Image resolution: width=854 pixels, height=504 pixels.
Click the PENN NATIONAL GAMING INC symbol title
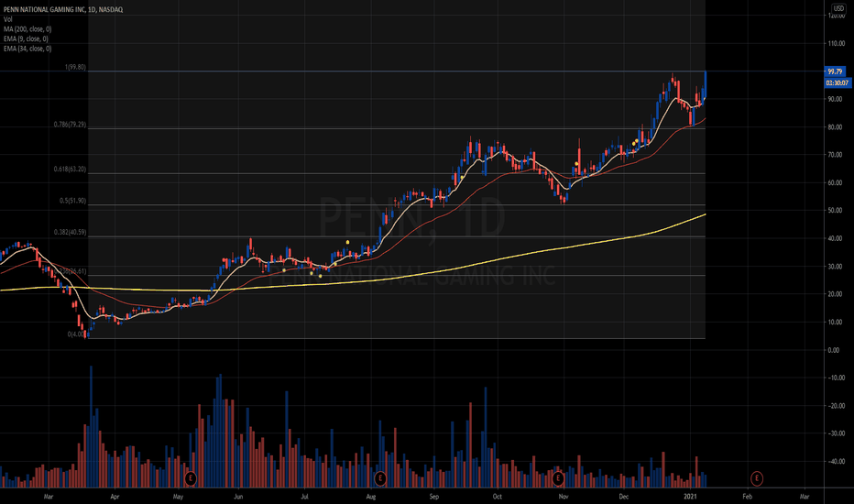pos(63,10)
